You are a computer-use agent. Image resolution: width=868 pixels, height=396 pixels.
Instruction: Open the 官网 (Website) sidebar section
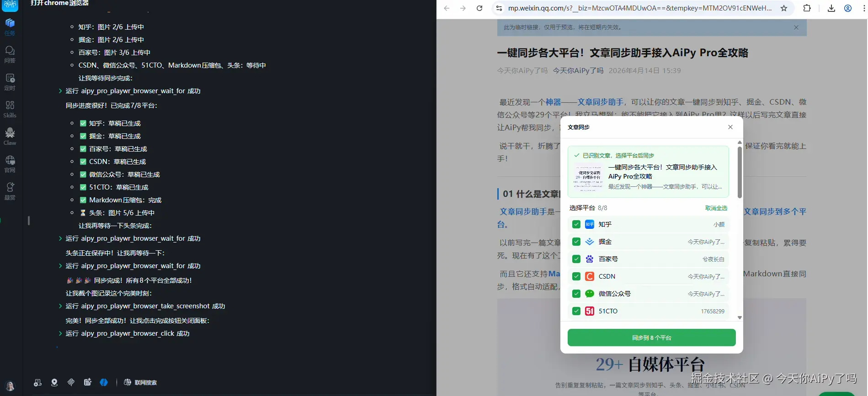tap(10, 164)
